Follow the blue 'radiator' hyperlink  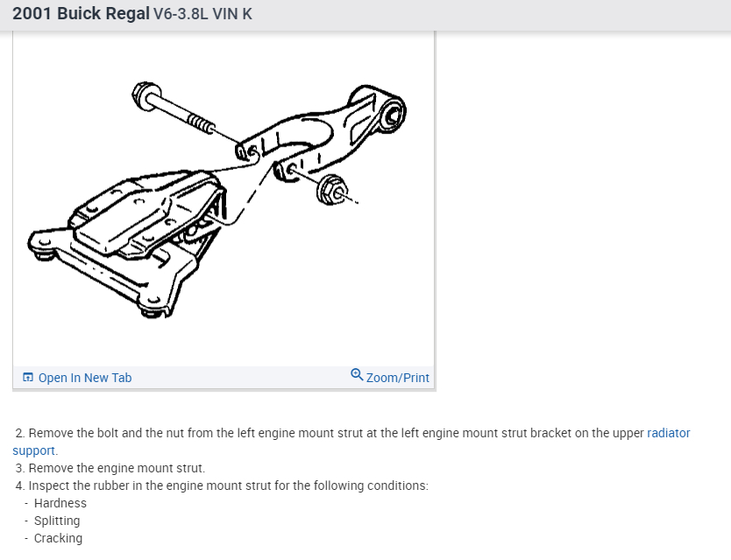click(x=668, y=433)
